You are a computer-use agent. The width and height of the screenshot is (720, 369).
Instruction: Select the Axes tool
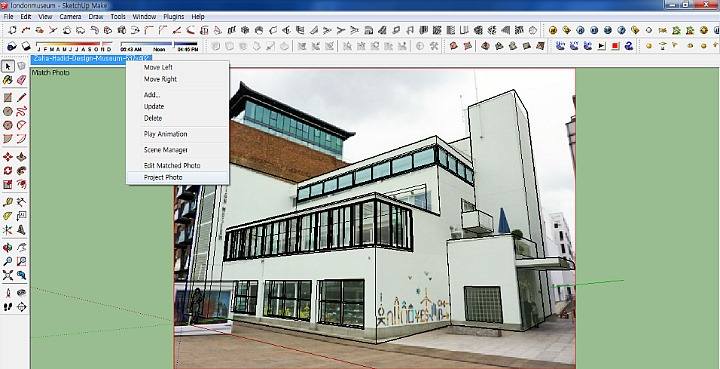click(8, 229)
